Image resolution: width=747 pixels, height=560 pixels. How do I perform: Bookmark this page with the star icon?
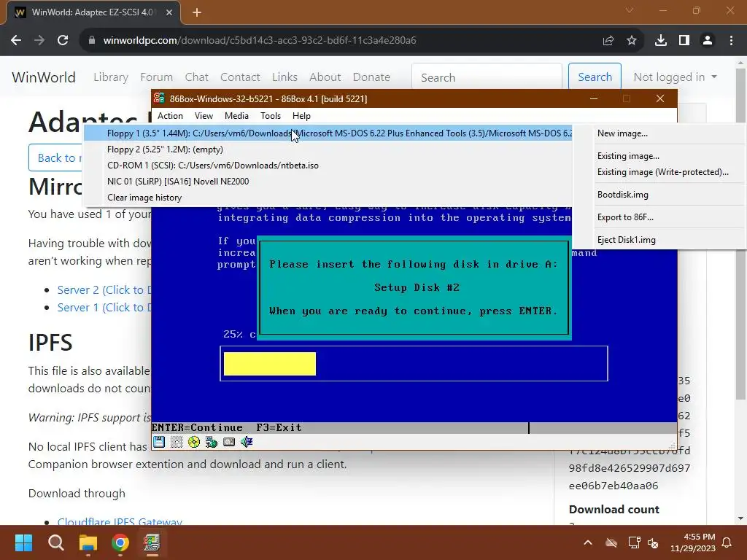tap(632, 41)
